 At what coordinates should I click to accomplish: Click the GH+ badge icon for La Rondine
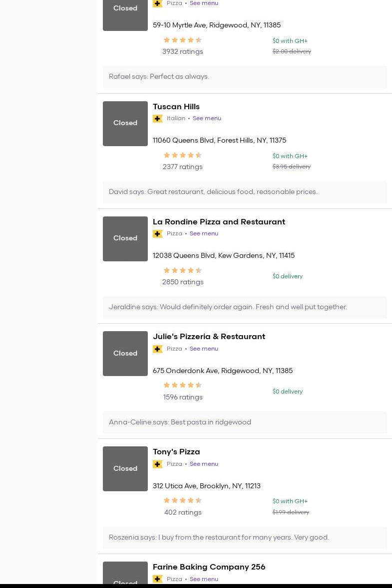pos(158,234)
